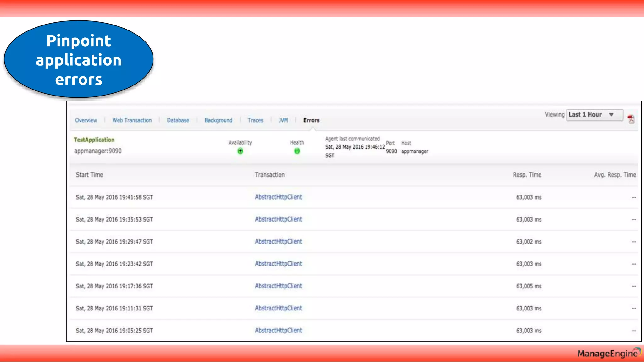644x362 pixels.
Task: Click the 'Agent last communicated' timestamp
Action: pyautogui.click(x=355, y=151)
